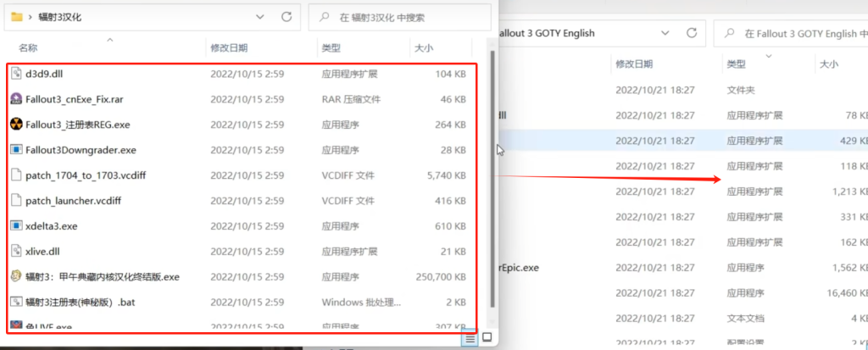Refresh the Fallout 3 GOTY English window

click(x=692, y=33)
